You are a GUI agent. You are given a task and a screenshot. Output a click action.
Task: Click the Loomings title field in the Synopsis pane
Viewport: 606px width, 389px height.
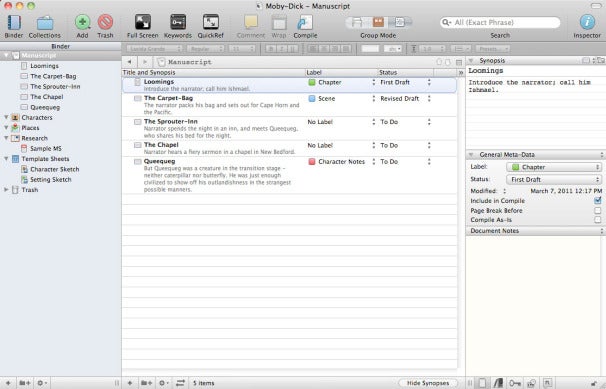pyautogui.click(x=535, y=71)
